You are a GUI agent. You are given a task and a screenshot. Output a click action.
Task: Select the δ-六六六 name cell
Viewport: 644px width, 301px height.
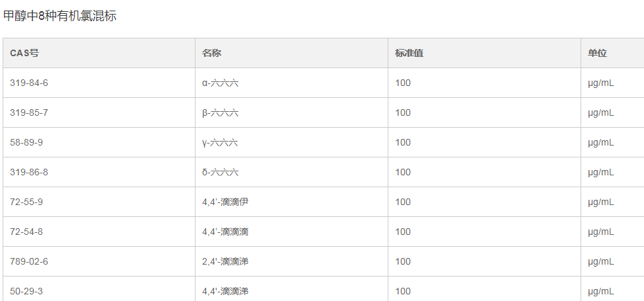point(220,172)
